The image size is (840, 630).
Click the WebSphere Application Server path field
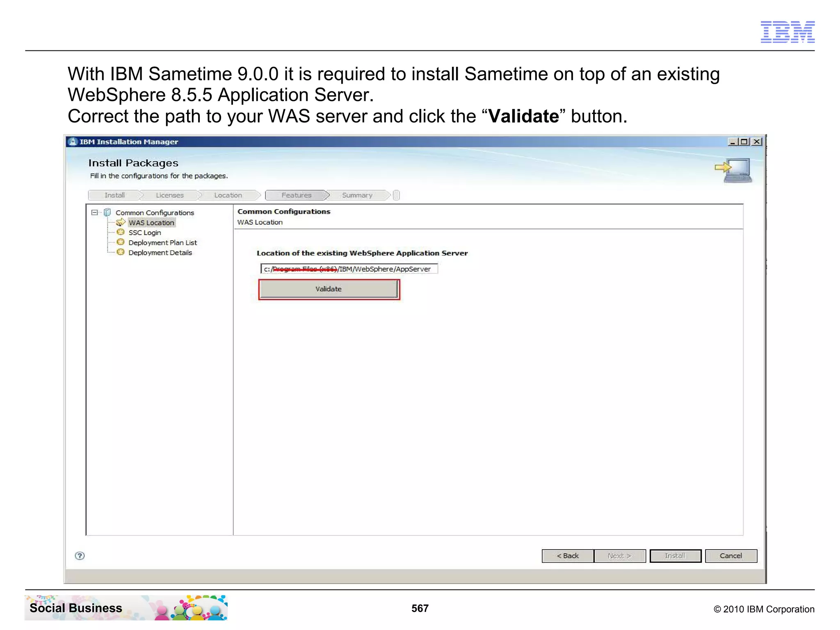(x=349, y=269)
